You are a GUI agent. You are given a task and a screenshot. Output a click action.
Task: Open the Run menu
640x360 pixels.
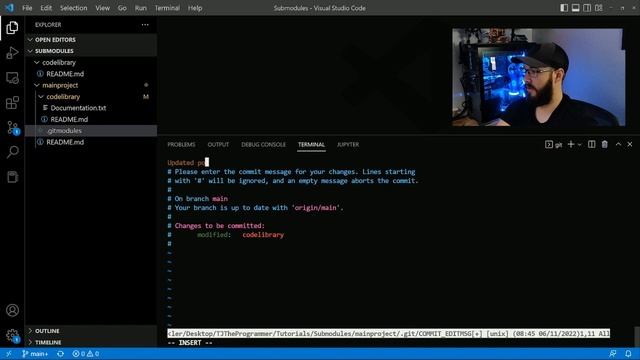pyautogui.click(x=141, y=8)
